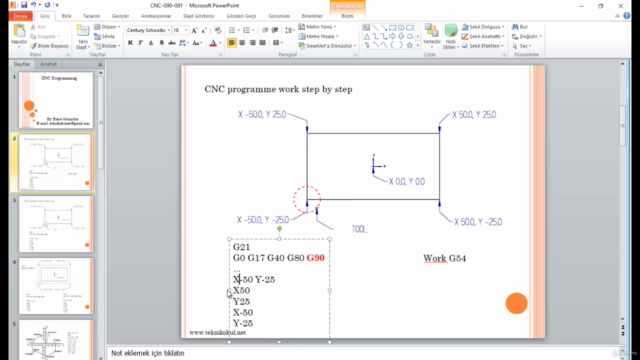Click the Yeni Slayt new slide icon
The width and height of the screenshot is (640, 360).
[x=82, y=31]
